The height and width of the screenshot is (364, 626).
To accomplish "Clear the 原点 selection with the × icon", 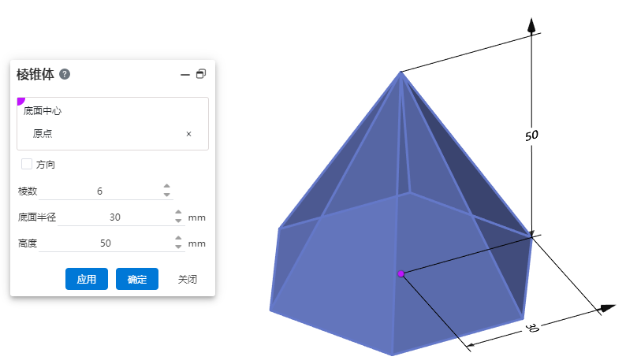I will tap(188, 134).
